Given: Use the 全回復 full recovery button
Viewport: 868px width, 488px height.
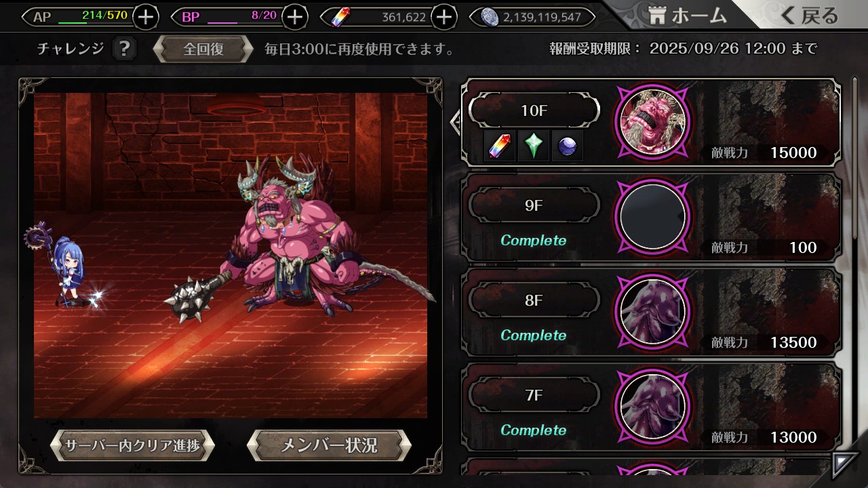Looking at the screenshot, I should coord(203,49).
